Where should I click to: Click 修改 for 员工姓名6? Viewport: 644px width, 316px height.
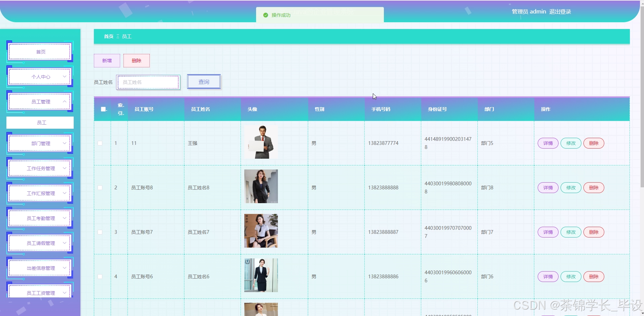(x=571, y=277)
